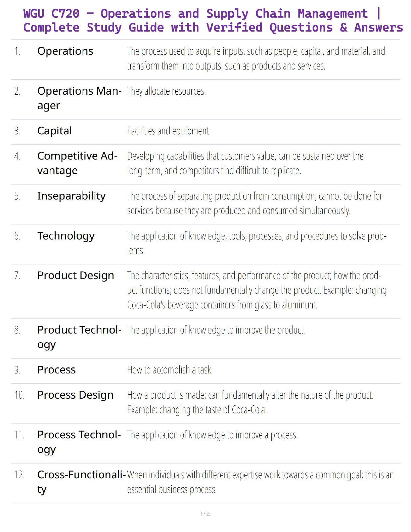Click the row number 10
Screen dimensions: 411x532
point(19,395)
